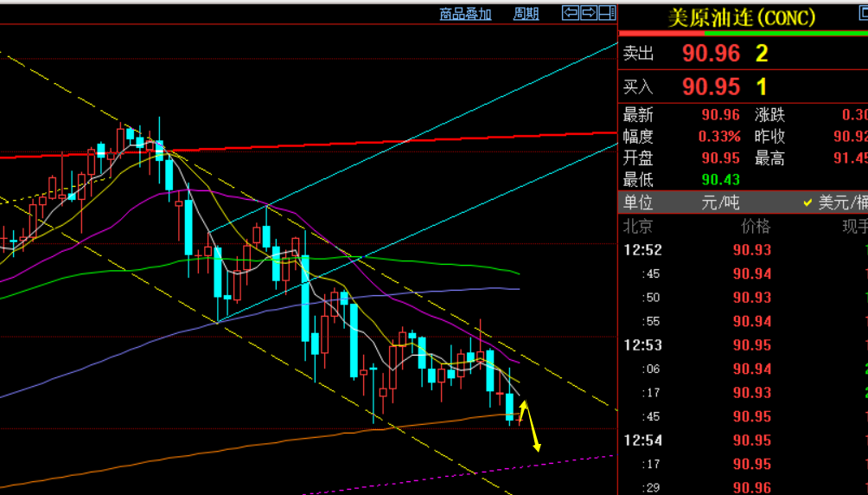Image resolution: width=868 pixels, height=495 pixels.
Task: Click the :50 tick row price 90.93
Action: (x=752, y=298)
